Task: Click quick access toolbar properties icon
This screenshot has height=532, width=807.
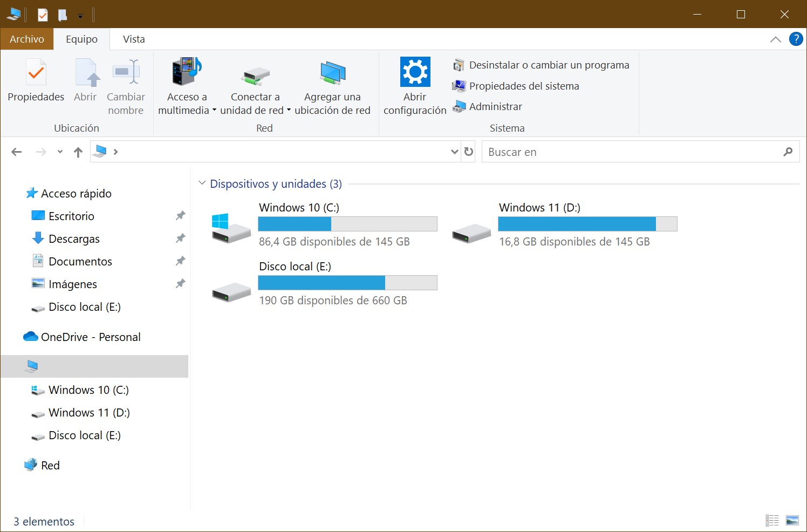Action: pyautogui.click(x=43, y=15)
